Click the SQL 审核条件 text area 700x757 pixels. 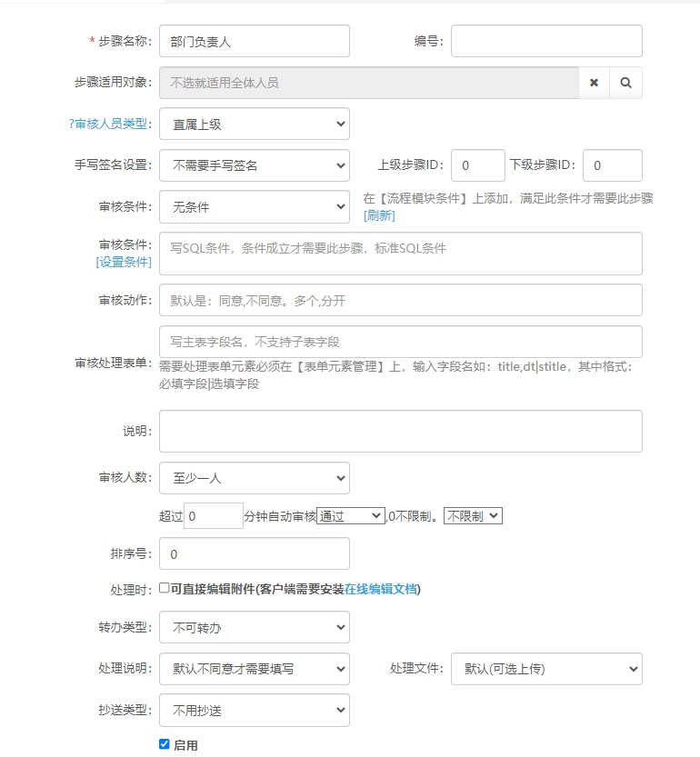[x=401, y=254]
